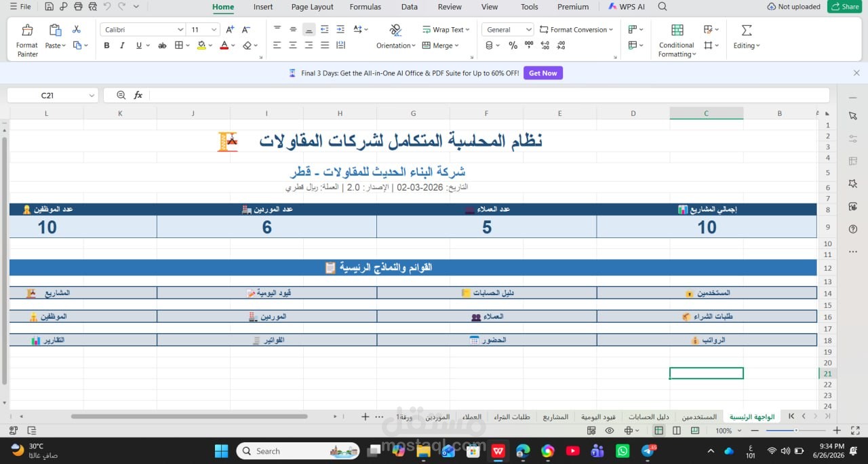Viewport: 868px width, 464px height.
Task: Click the selection arrow tool in right sidebar
Action: pyautogui.click(x=853, y=116)
